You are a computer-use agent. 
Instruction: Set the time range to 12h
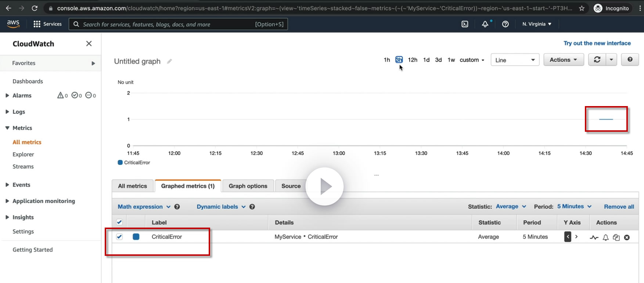click(413, 60)
